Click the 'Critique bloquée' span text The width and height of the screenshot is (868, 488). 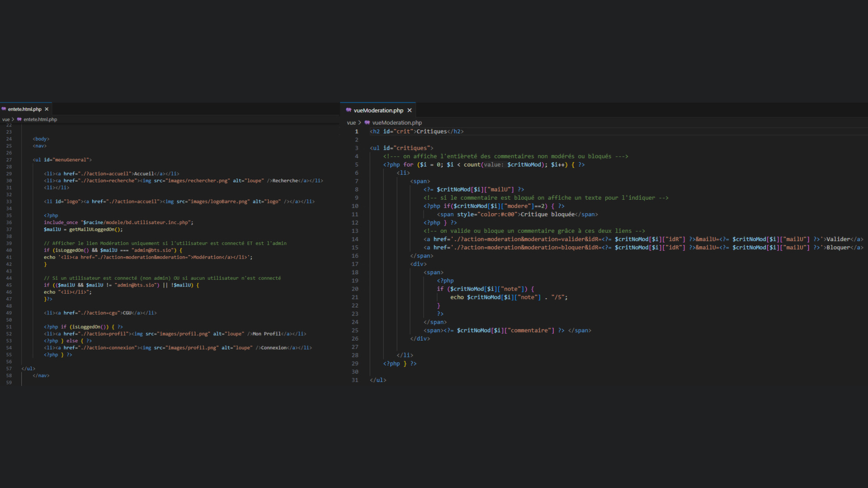(547, 214)
